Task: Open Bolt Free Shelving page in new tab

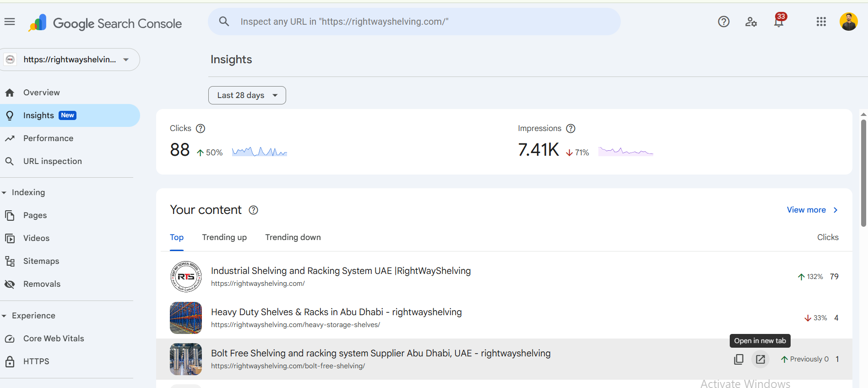Action: coord(760,359)
